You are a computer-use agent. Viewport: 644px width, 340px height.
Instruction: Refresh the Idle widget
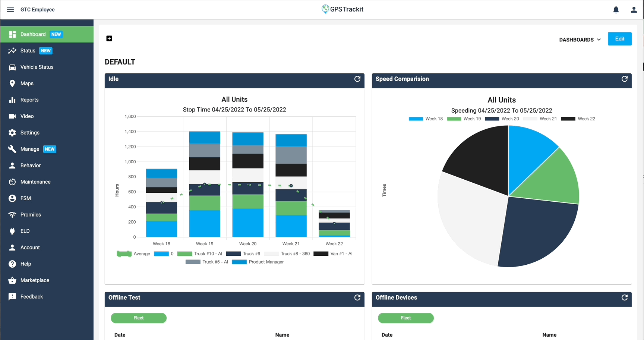coord(357,79)
